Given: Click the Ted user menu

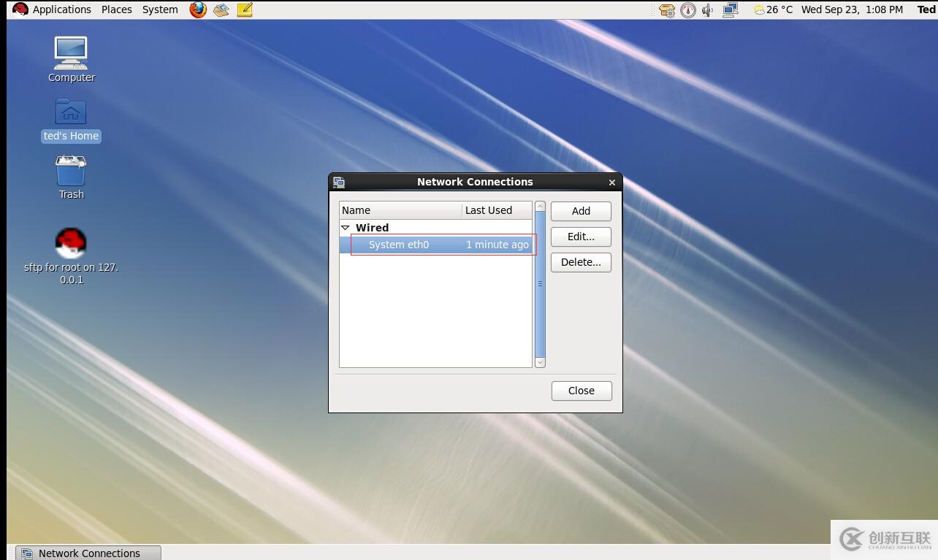Looking at the screenshot, I should tap(926, 9).
